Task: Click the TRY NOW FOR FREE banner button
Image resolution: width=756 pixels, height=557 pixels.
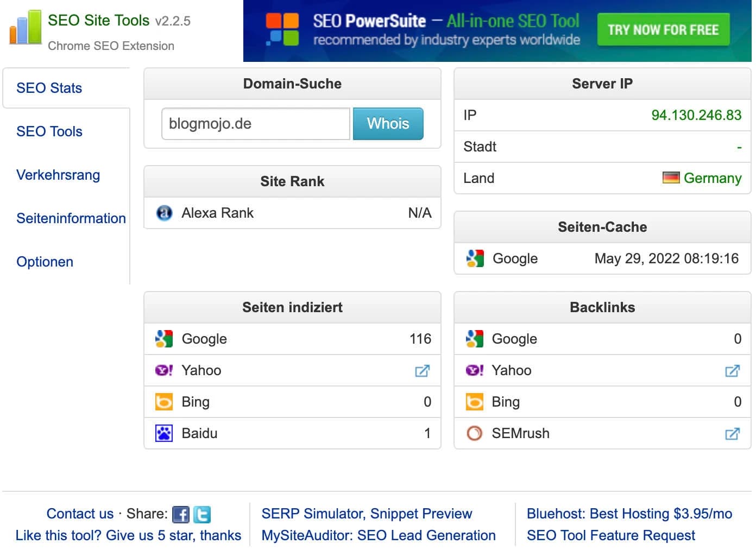Action: [664, 30]
